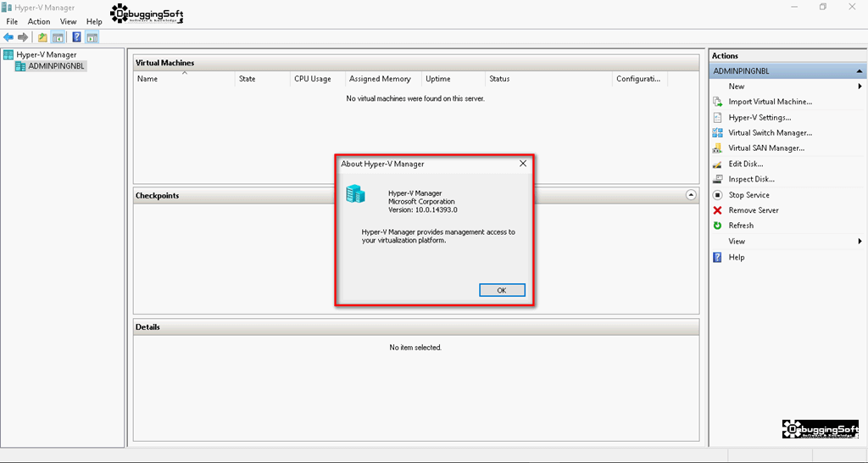This screenshot has width=868, height=463.
Task: Minimize the Hyper-V Manager window
Action: pyautogui.click(x=794, y=7)
